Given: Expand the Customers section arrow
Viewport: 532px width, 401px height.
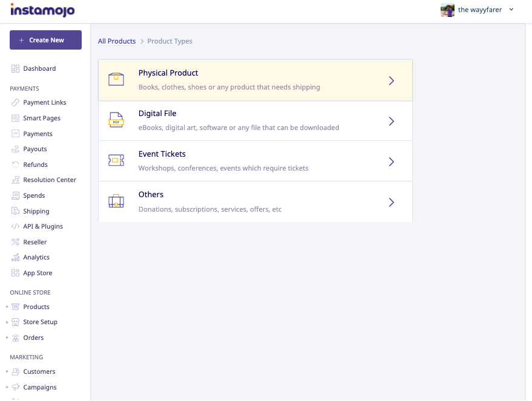Looking at the screenshot, I should click(x=7, y=371).
